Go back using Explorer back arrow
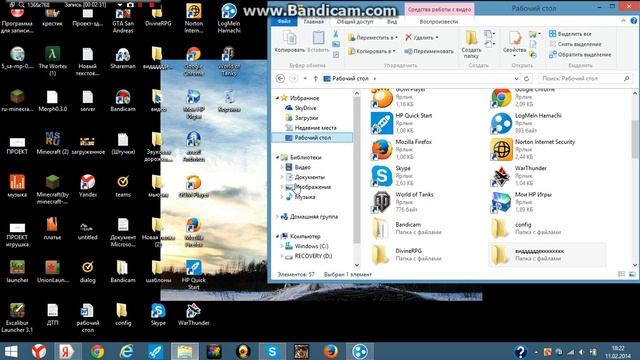 pyautogui.click(x=280, y=78)
